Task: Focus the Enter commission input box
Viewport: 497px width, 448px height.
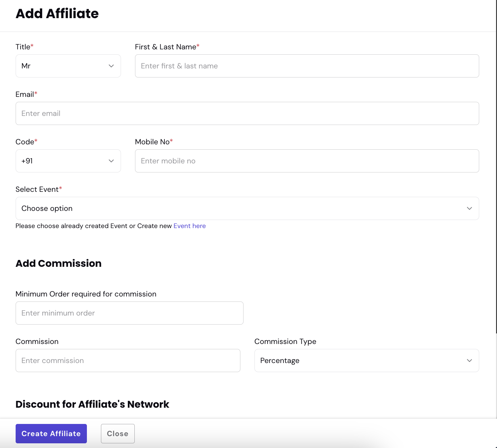Action: pyautogui.click(x=128, y=361)
